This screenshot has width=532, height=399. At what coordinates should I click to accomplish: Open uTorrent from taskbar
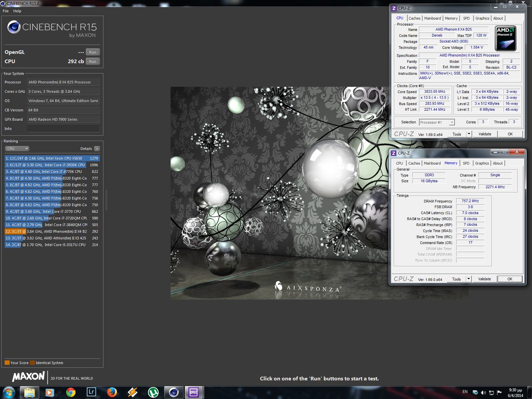click(153, 393)
